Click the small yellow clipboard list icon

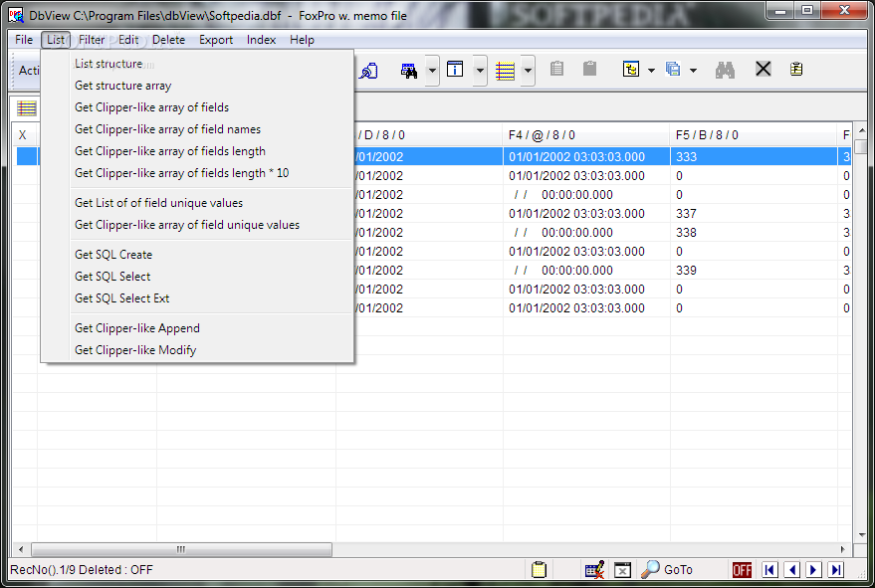pyautogui.click(x=796, y=70)
